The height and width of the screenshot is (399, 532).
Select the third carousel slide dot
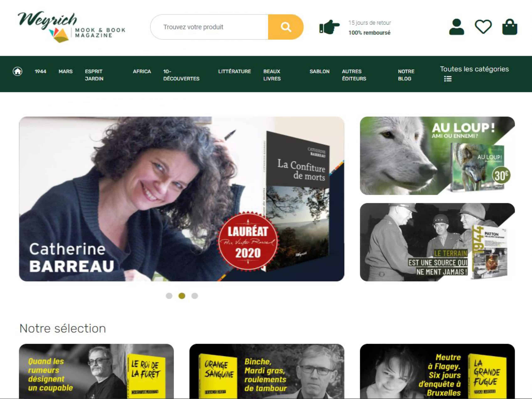pos(195,296)
